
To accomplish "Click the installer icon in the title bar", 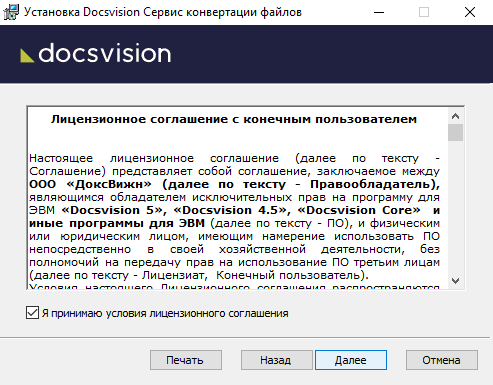I will click(11, 12).
